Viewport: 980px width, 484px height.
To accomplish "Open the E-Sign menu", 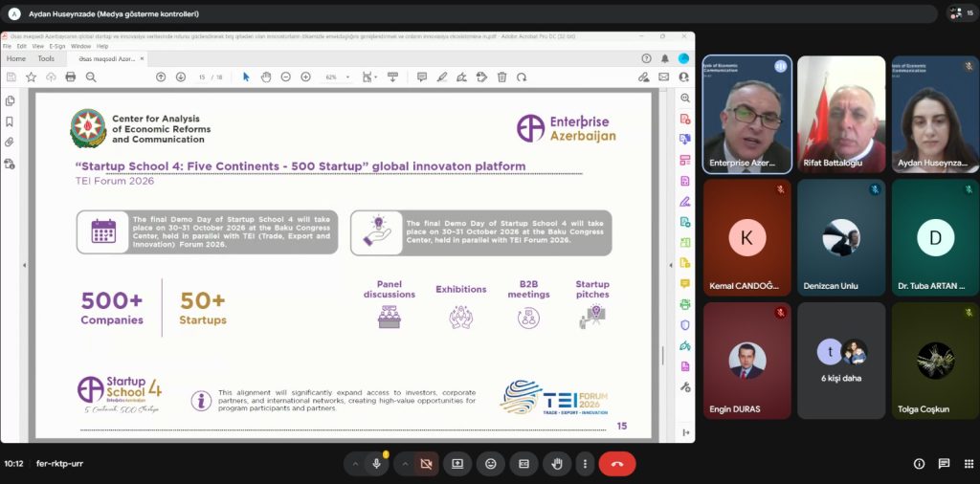I will tap(56, 45).
